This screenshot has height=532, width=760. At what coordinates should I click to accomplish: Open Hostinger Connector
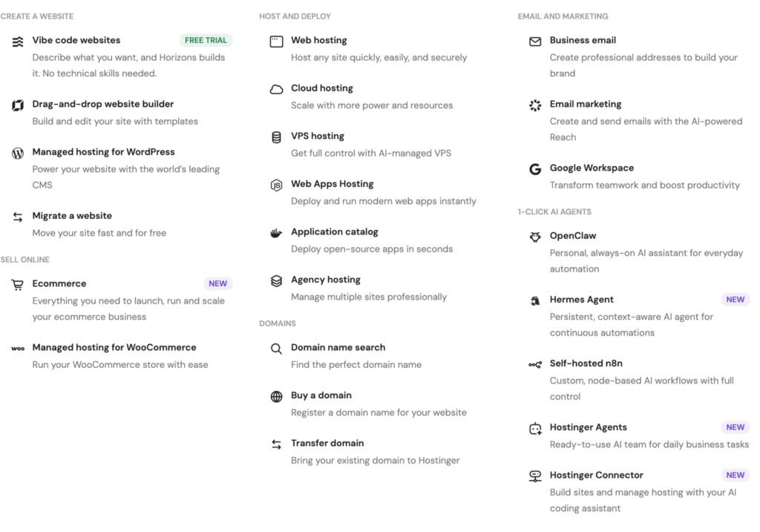(596, 476)
